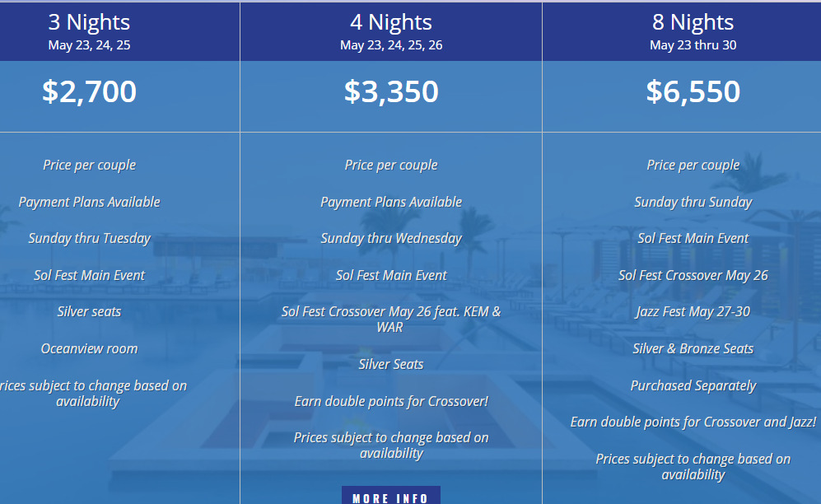Click the Sunday thru Wednesday text
The height and width of the screenshot is (504, 821).
pyautogui.click(x=391, y=238)
